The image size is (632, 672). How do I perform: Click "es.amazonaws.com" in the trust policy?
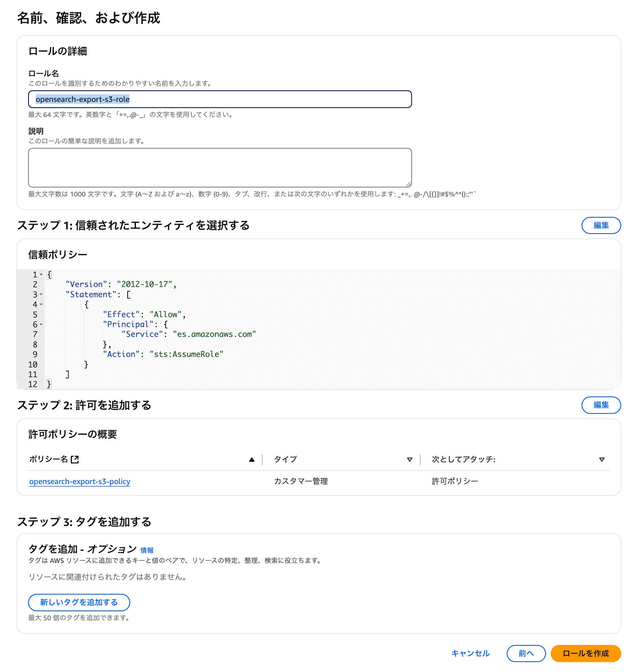tap(214, 334)
